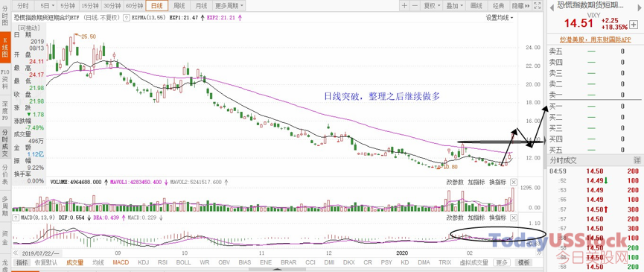
Task: Switch to 60分钟 period tab
Action: (134, 5)
